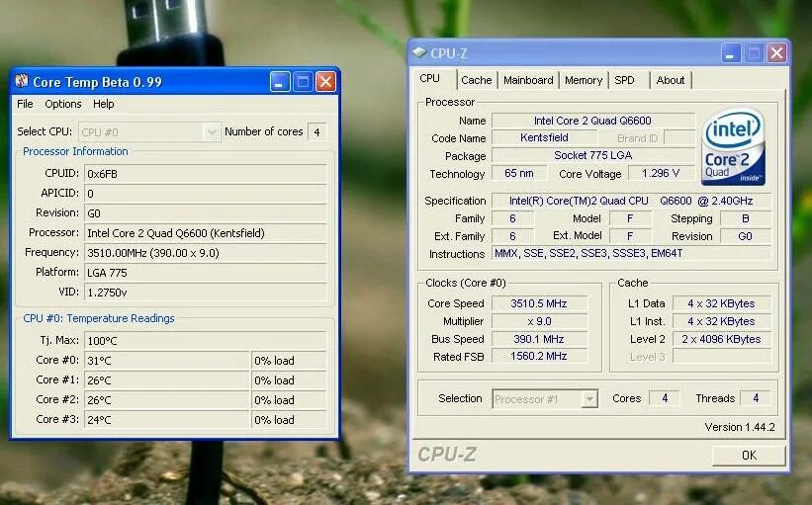Click Core #1 temperature reading

167,380
